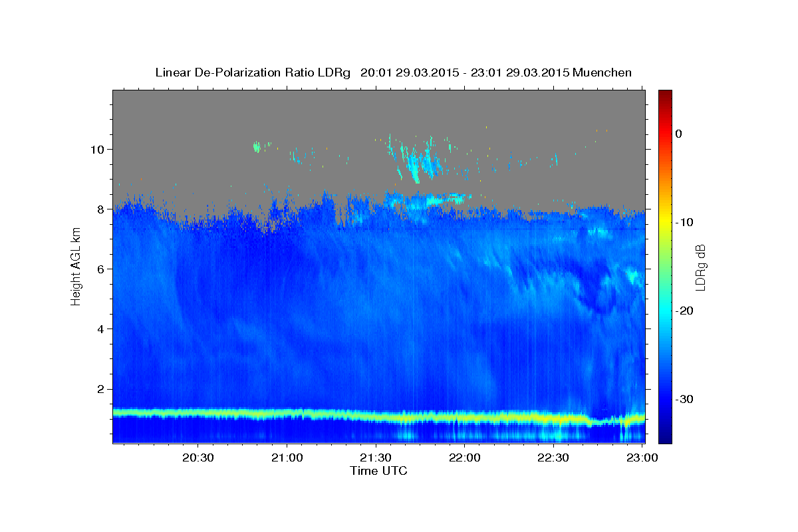Image resolution: width=798 pixels, height=532 pixels.
Task: Click the '23:00' time tick label
Action: (642, 458)
